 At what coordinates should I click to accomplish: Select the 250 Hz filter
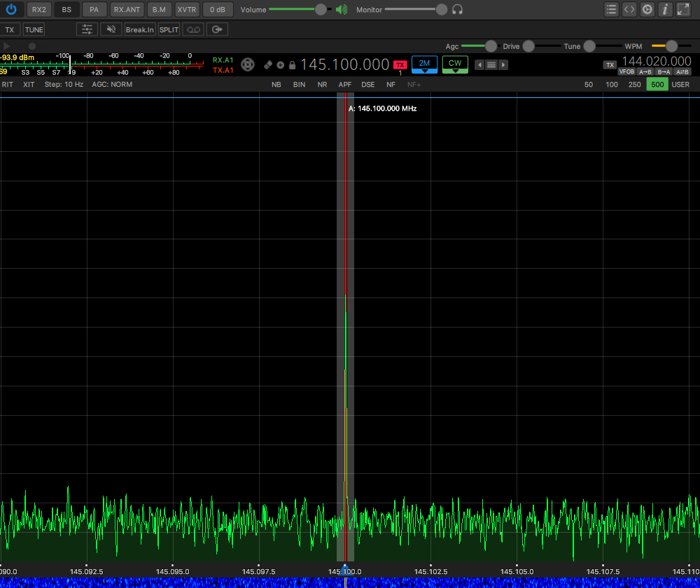point(634,85)
